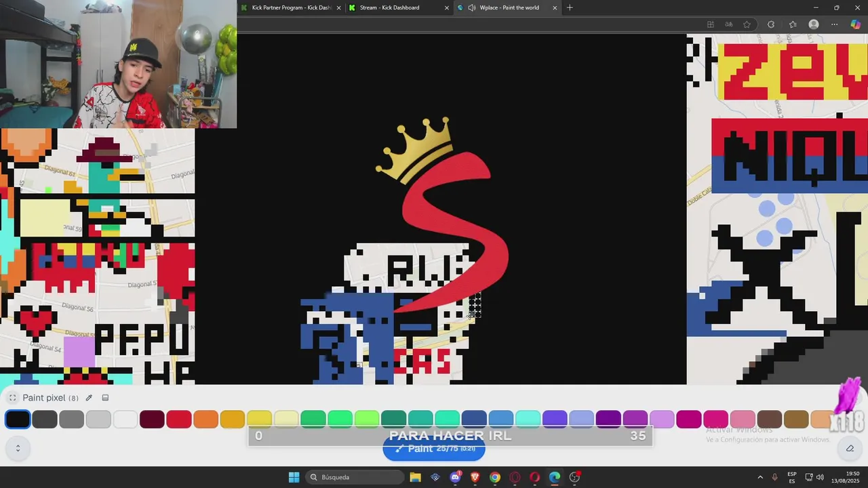
Task: Select the dark navy blue swatch
Action: [x=474, y=420]
